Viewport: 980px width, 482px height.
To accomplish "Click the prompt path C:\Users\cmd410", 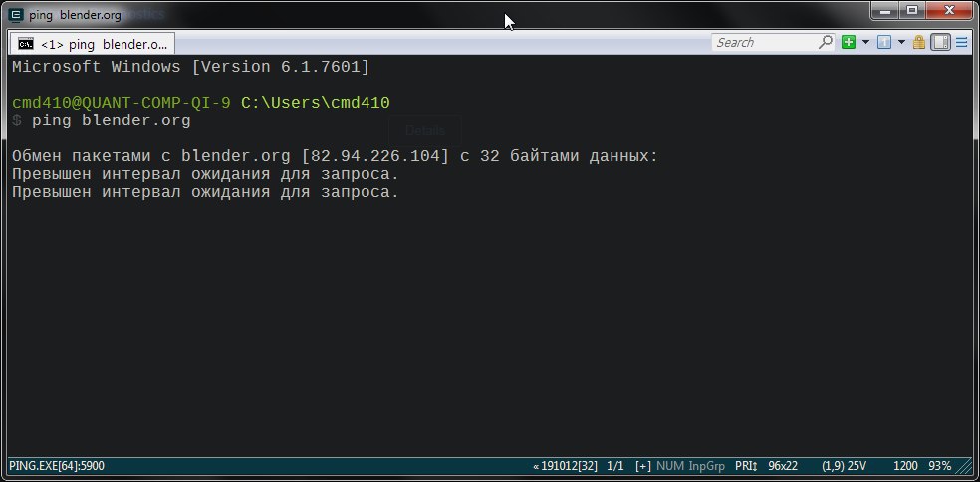I will point(316,103).
